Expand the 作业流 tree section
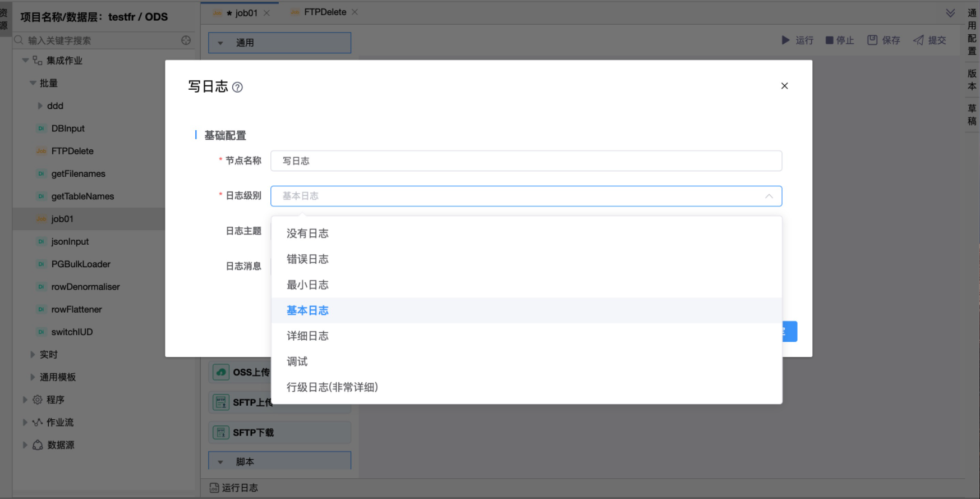 25,422
